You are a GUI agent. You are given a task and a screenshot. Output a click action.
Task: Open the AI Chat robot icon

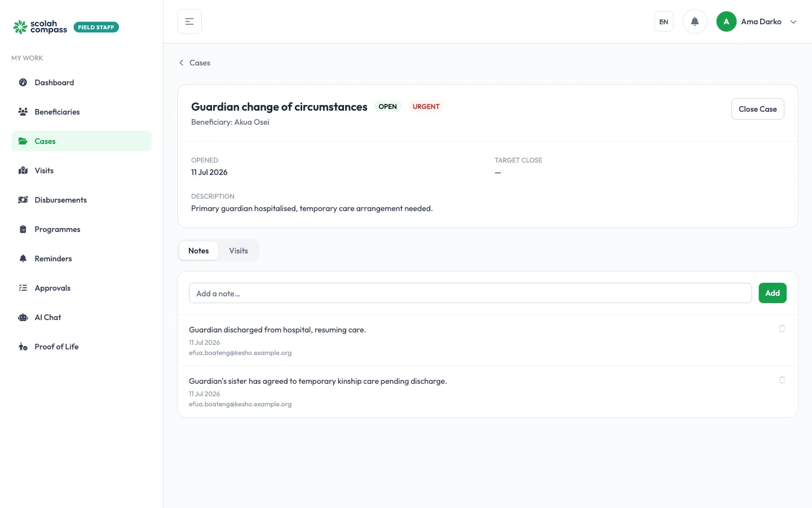23,317
